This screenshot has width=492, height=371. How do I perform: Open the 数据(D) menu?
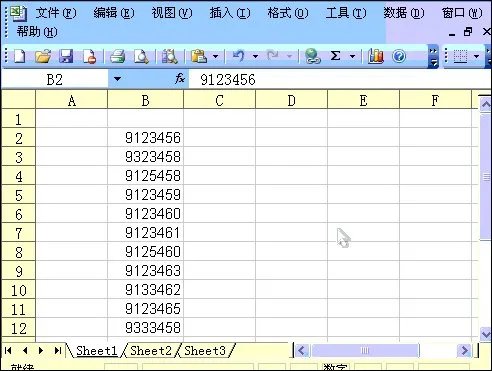(404, 13)
